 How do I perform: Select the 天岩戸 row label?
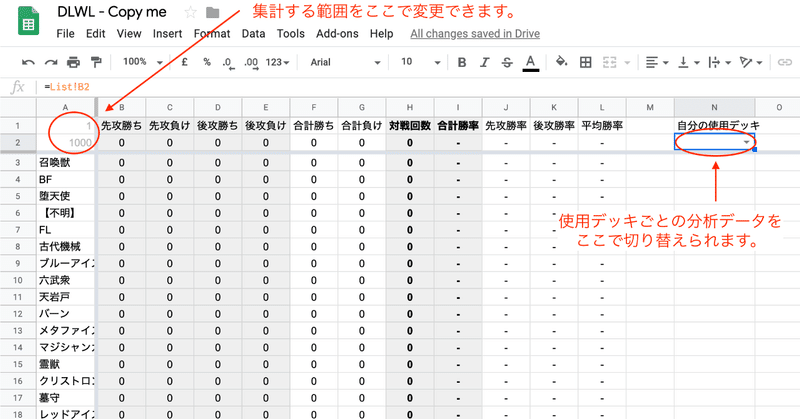(x=65, y=297)
